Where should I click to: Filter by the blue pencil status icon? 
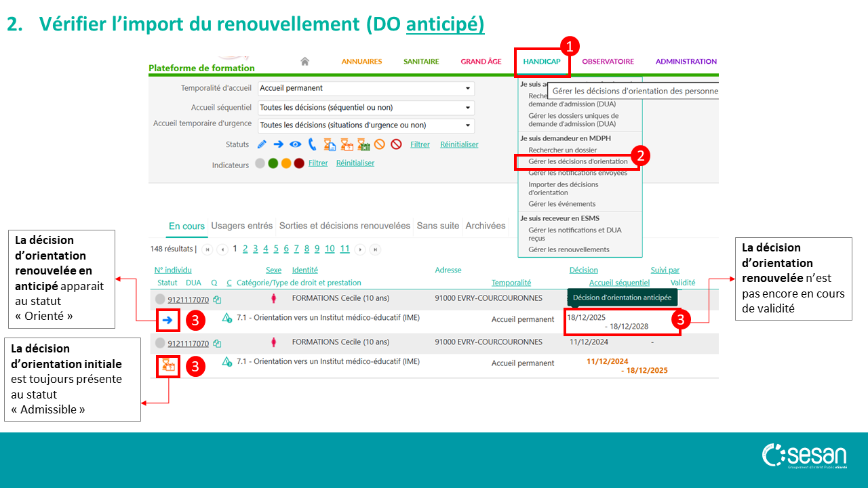(262, 144)
